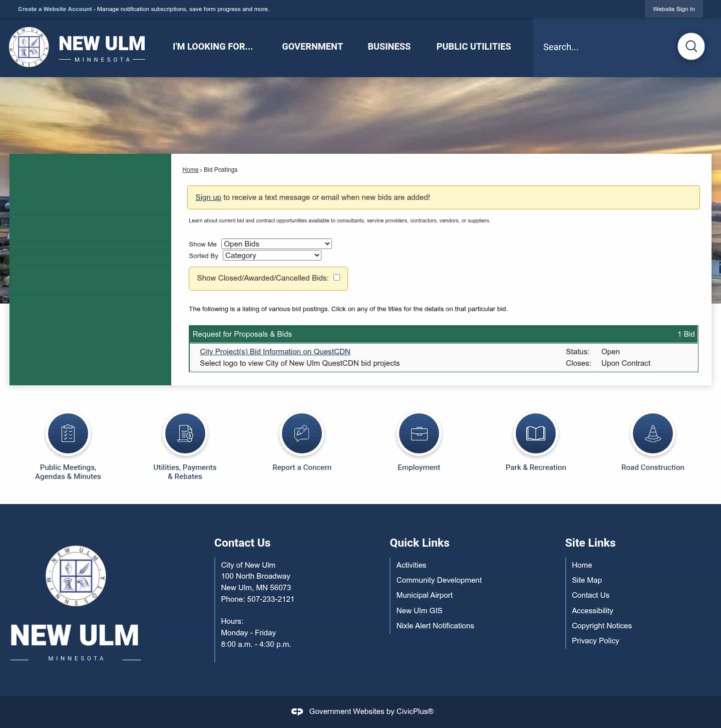Click the New Ulm seal logo in header

pos(29,47)
